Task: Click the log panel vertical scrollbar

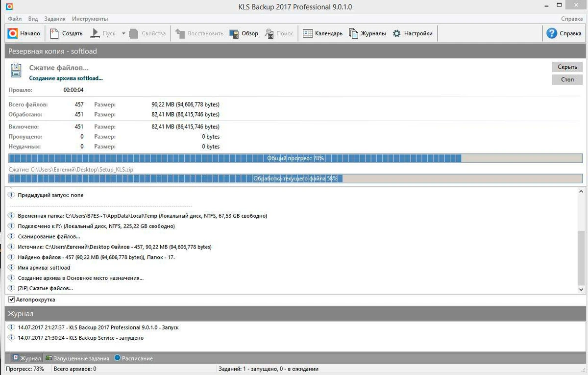Action: (581, 240)
